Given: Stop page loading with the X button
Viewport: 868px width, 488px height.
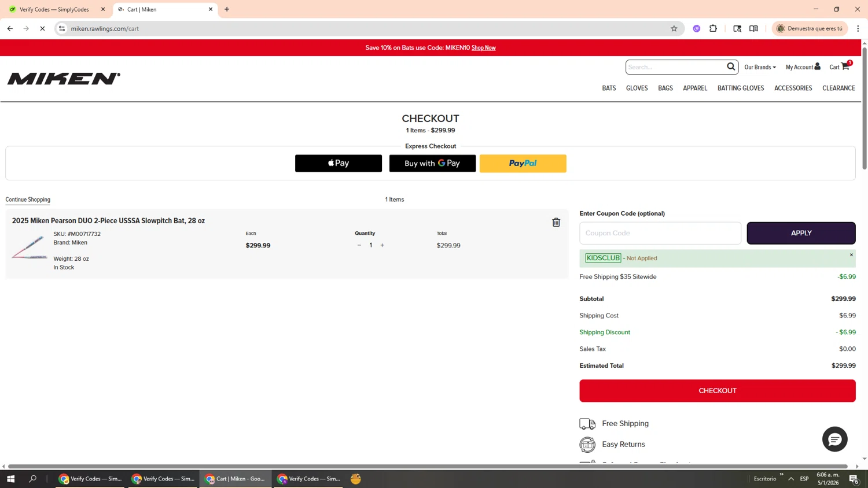Looking at the screenshot, I should point(42,28).
